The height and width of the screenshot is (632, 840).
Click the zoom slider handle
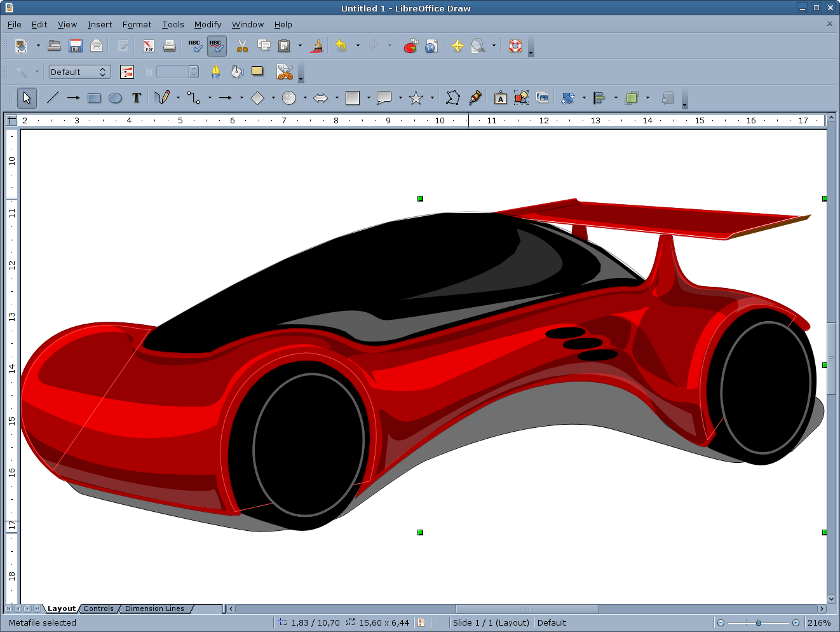point(758,623)
